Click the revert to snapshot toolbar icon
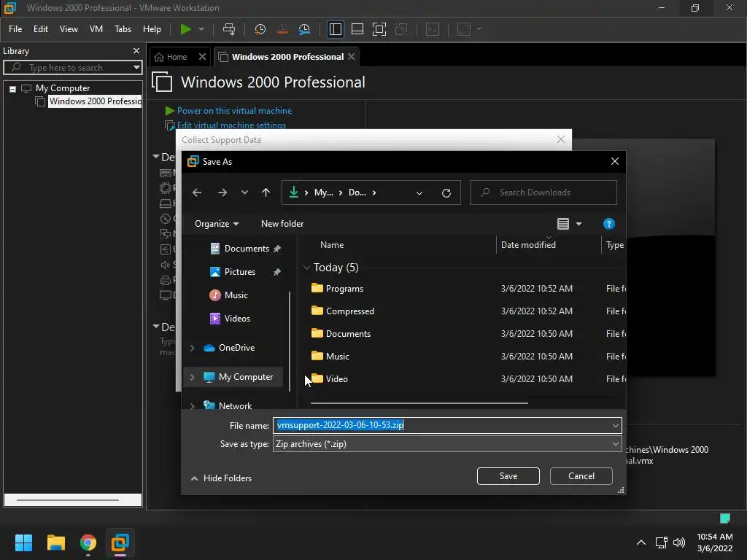Viewport: 747px width, 560px height. (282, 29)
